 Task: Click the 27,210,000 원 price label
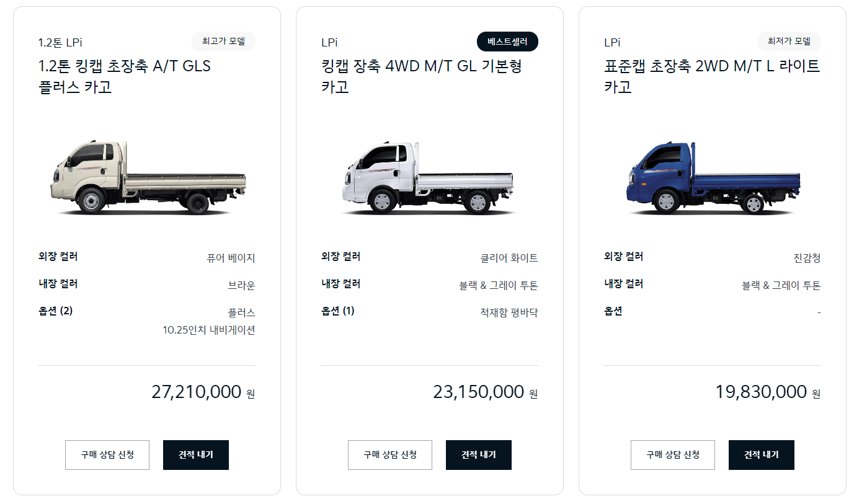coord(205,391)
